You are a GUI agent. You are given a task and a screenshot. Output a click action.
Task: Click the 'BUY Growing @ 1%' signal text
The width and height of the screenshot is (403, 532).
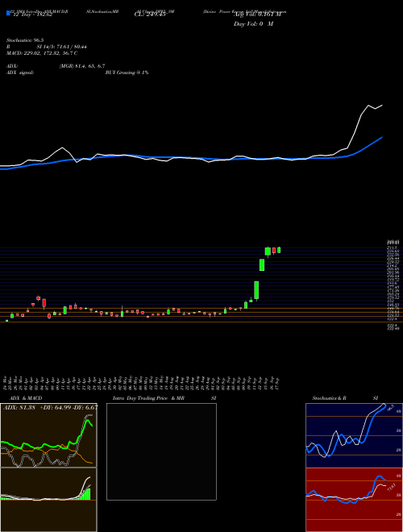coord(127,73)
